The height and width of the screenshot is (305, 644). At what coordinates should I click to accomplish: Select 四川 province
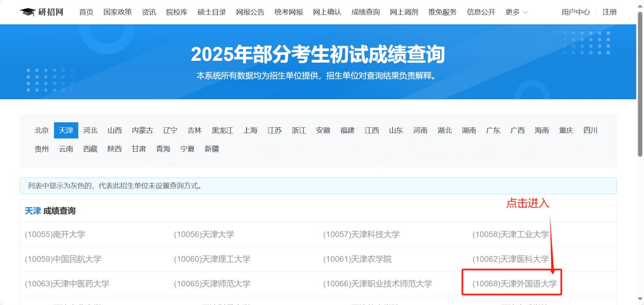point(590,131)
